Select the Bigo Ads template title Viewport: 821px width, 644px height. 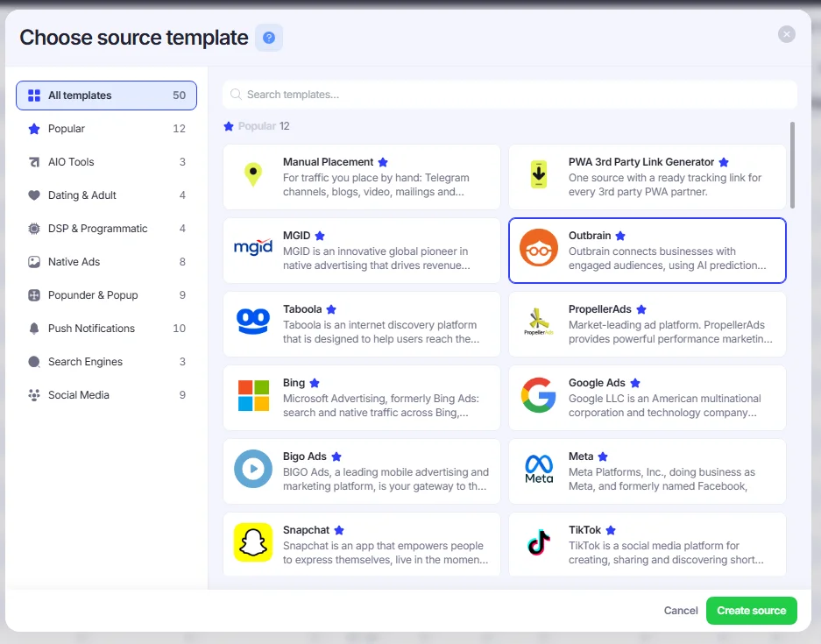pyautogui.click(x=305, y=456)
